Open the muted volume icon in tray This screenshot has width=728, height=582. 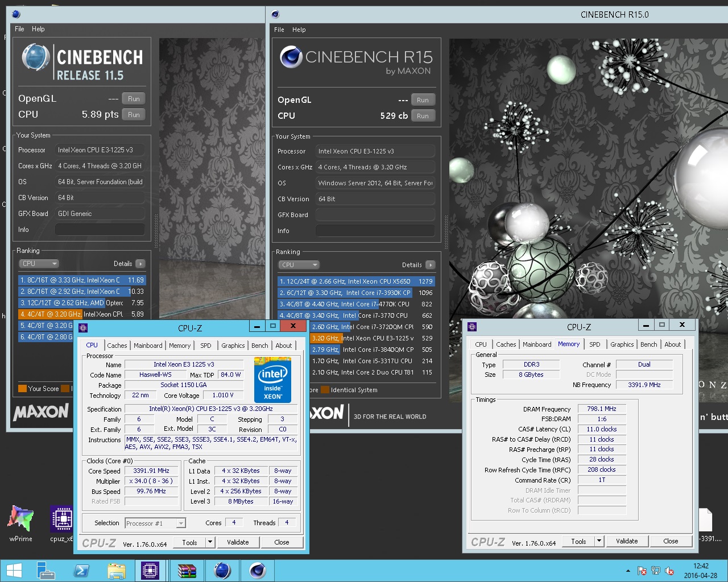point(669,571)
